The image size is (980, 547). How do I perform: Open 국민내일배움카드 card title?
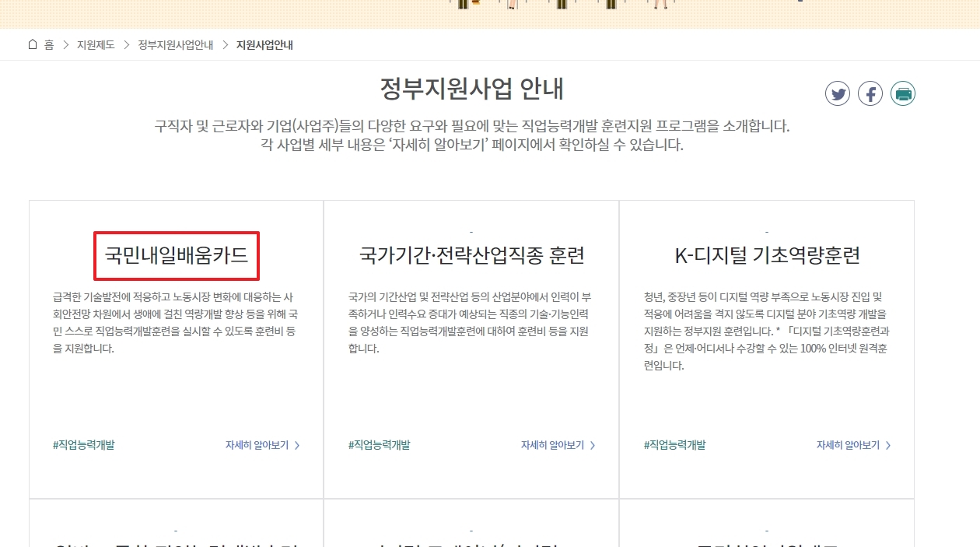pyautogui.click(x=177, y=255)
